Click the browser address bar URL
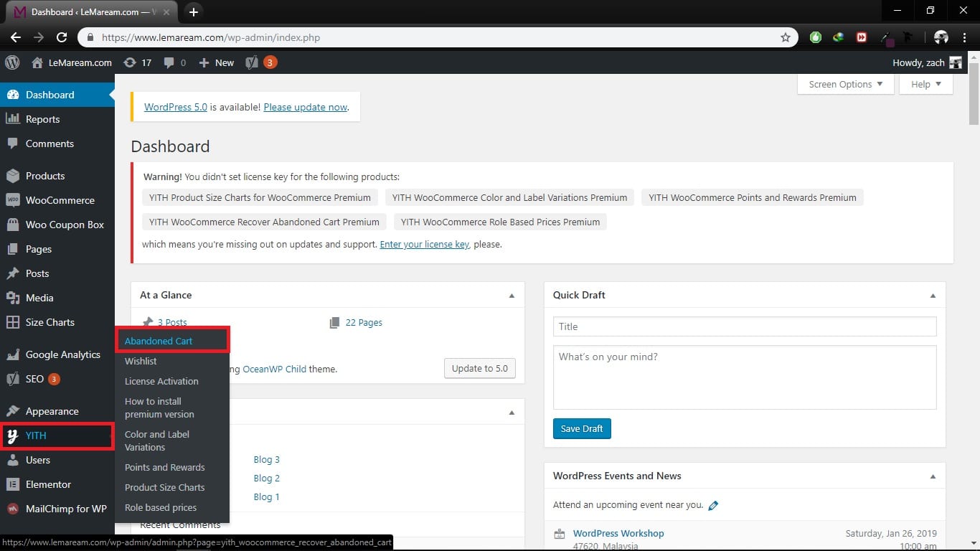This screenshot has height=551, width=980. coord(211,37)
